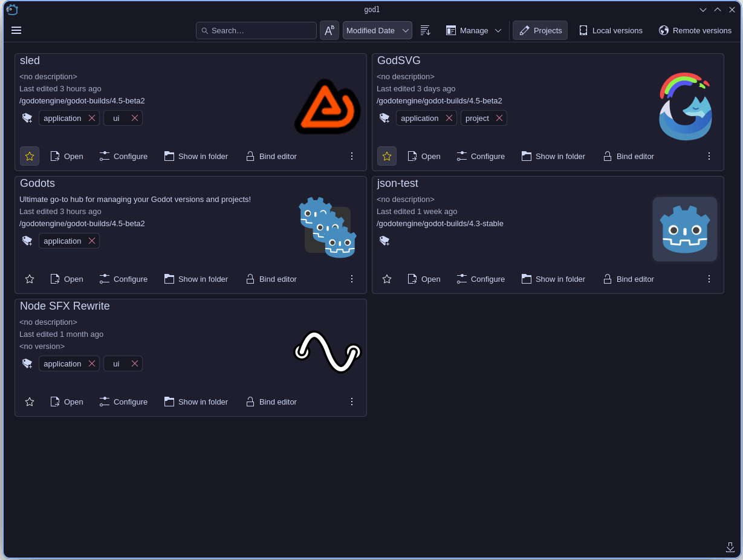Add a tag to GodSVG project

(x=384, y=118)
